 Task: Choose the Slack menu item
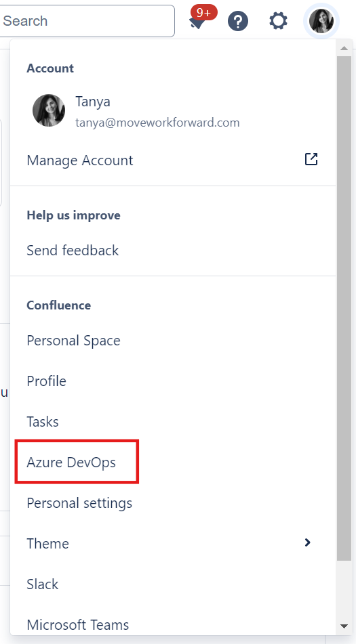click(x=173, y=584)
